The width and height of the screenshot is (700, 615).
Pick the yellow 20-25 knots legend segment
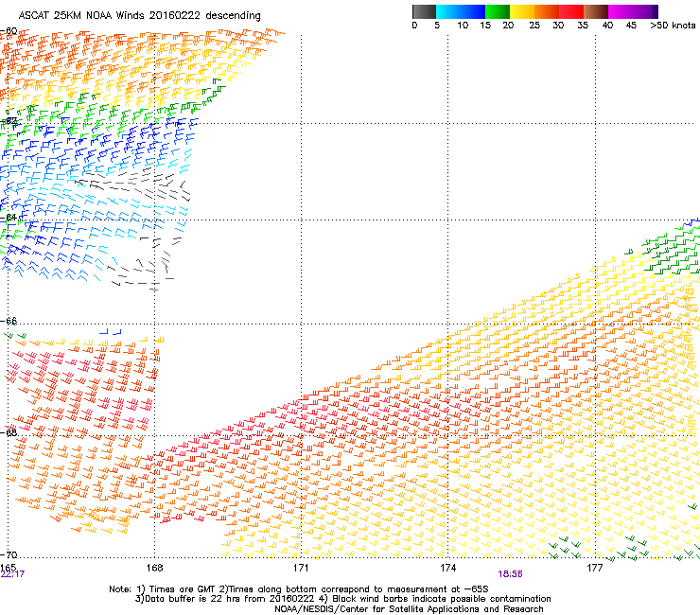pyautogui.click(x=522, y=11)
